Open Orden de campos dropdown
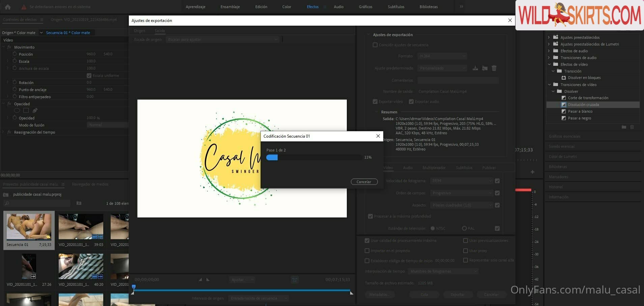The height and width of the screenshot is (306, 644). (x=461, y=193)
